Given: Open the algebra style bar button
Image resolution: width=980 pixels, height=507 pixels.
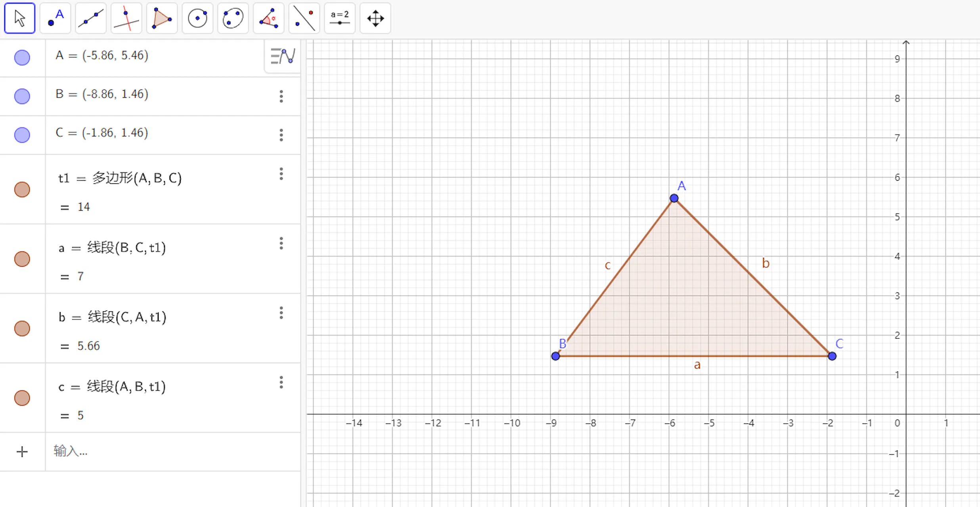Looking at the screenshot, I should click(282, 56).
